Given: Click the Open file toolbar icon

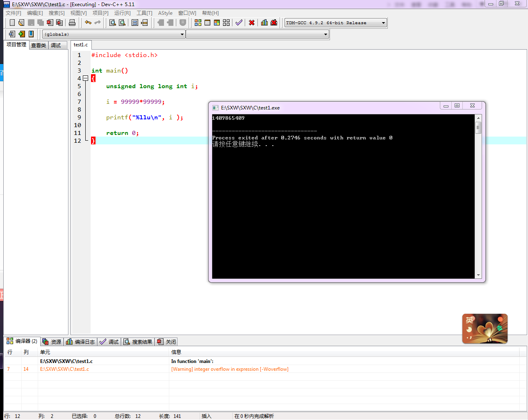Looking at the screenshot, I should point(21,23).
